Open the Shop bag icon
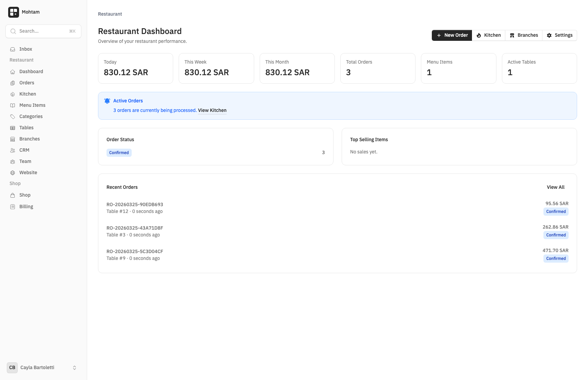588x380 pixels. (13, 195)
